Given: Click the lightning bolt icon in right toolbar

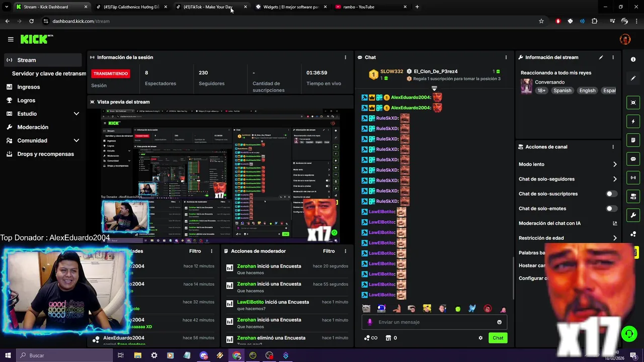Looking at the screenshot, I should [633, 121].
